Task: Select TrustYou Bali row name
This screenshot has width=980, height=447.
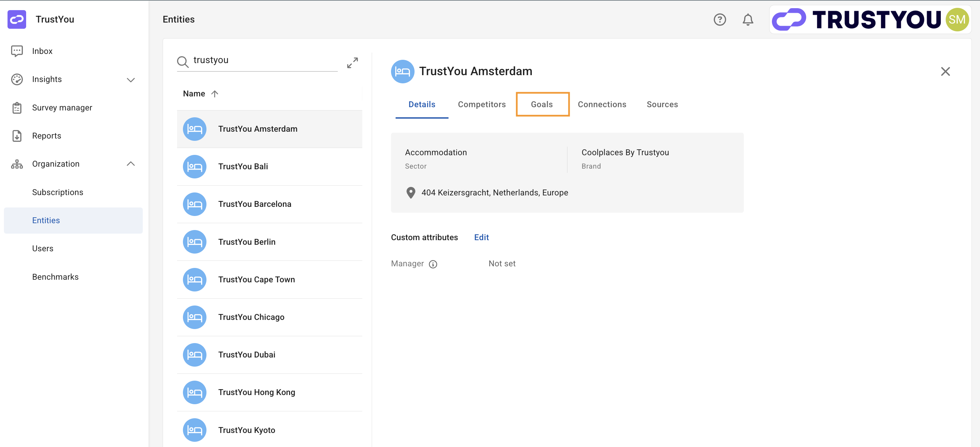Action: [x=243, y=167]
